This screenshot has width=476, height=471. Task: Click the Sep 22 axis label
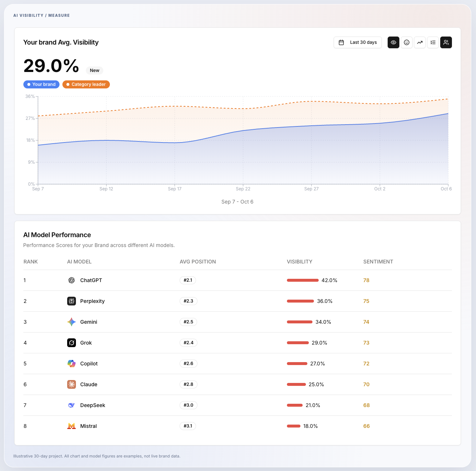(243, 189)
